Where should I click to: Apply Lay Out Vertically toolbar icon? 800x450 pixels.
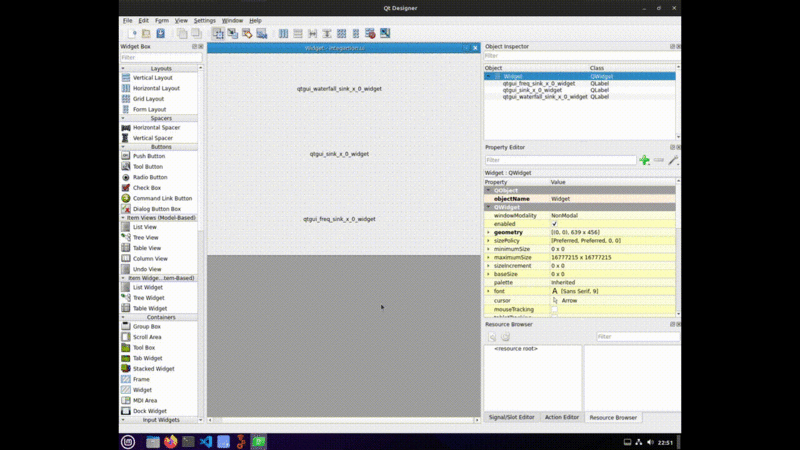(x=298, y=34)
